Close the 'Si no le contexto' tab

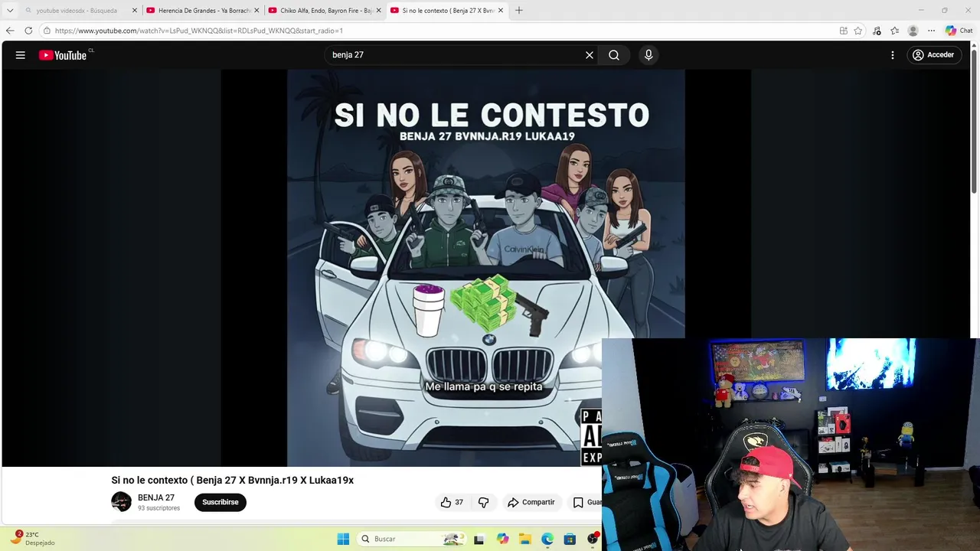[501, 11]
